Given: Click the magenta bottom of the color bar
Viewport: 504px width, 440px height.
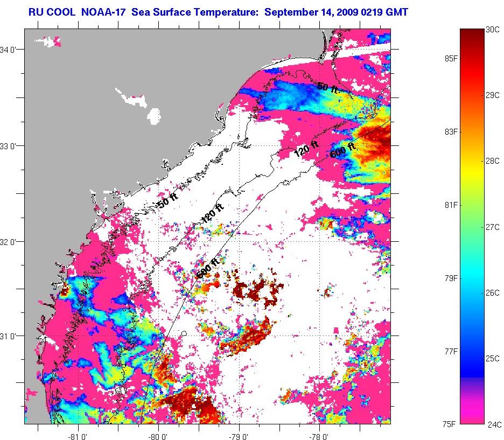Looking at the screenshot, I should [472, 411].
